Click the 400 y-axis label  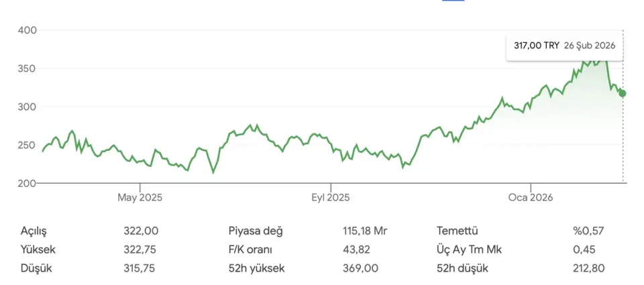click(28, 30)
